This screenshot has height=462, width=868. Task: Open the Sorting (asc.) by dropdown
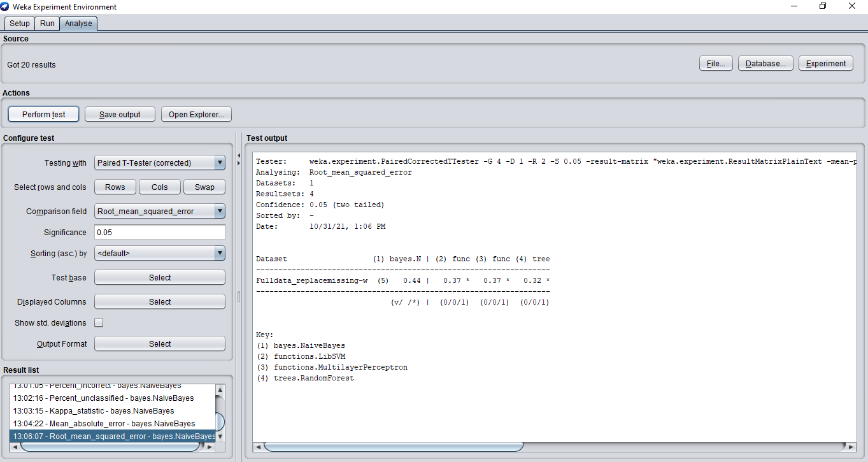160,254
